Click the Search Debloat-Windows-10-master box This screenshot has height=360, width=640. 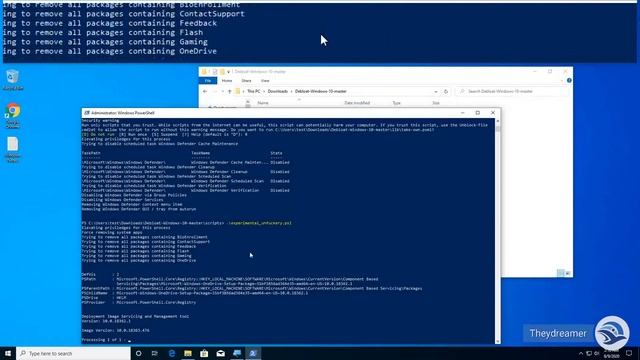tap(512, 91)
